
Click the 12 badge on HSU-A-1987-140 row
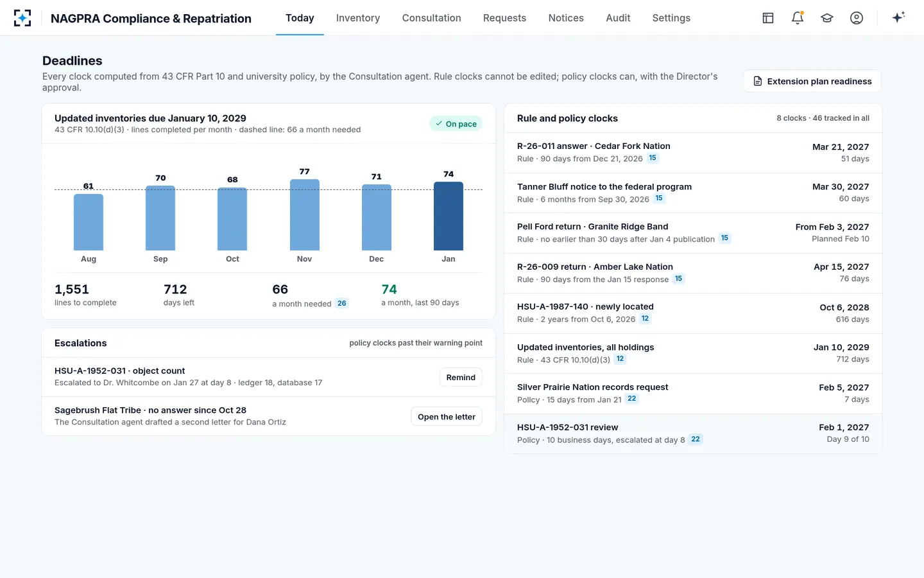pos(645,319)
